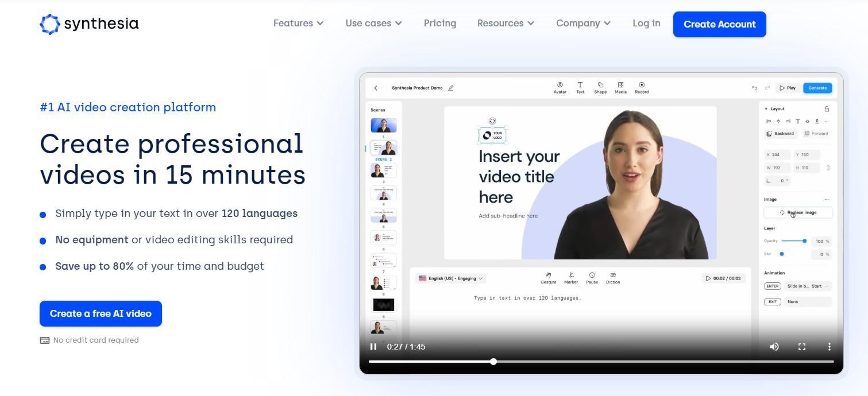Click the Synthesia logo in the header
Image resolution: width=868 pixels, height=396 pixels.
coord(89,24)
